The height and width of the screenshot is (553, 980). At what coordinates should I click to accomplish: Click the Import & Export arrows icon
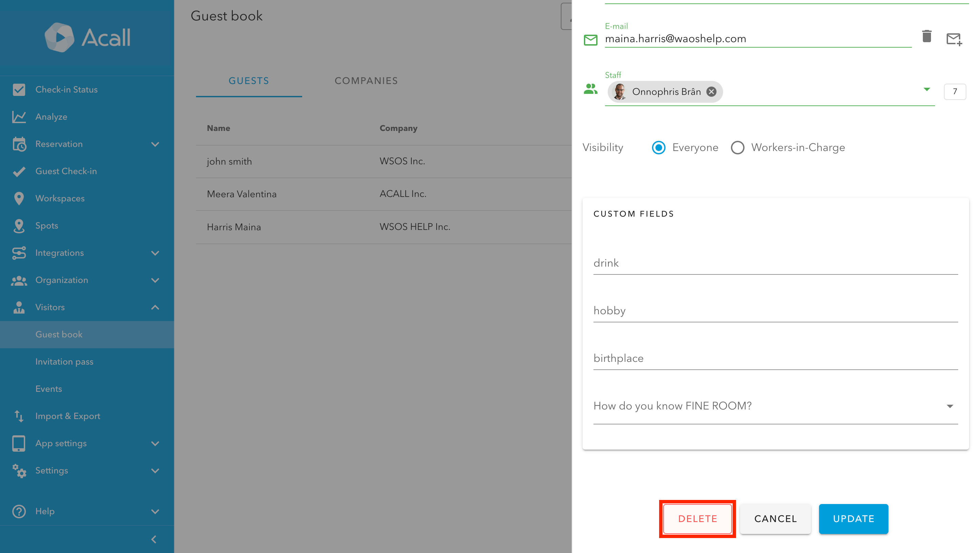[x=19, y=416]
